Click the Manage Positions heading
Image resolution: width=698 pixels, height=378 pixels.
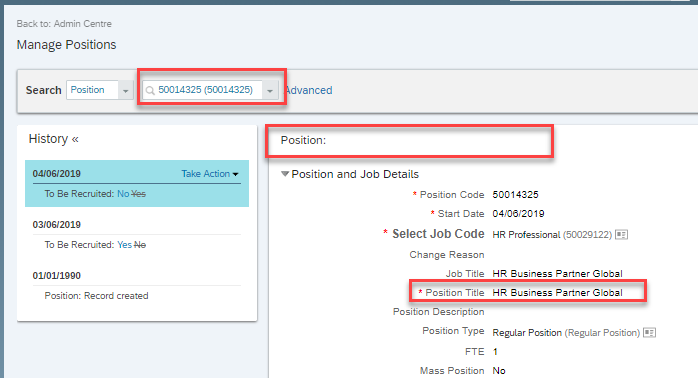tap(66, 45)
